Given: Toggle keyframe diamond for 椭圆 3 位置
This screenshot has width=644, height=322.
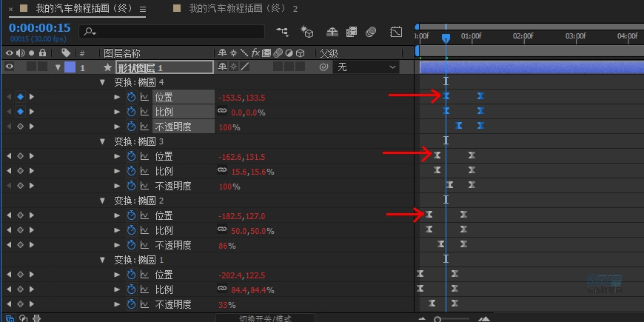Looking at the screenshot, I should click(x=20, y=156).
